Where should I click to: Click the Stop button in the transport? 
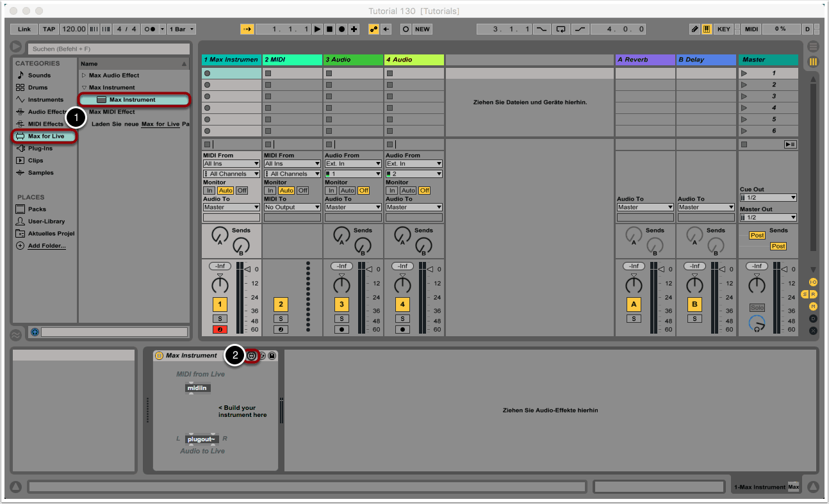coord(329,29)
